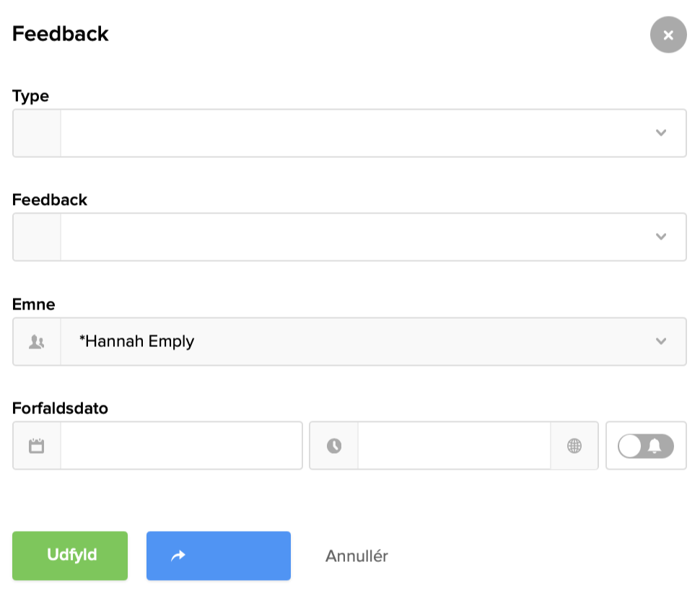This screenshot has width=700, height=606.
Task: Focus the due date input field
Action: point(180,446)
